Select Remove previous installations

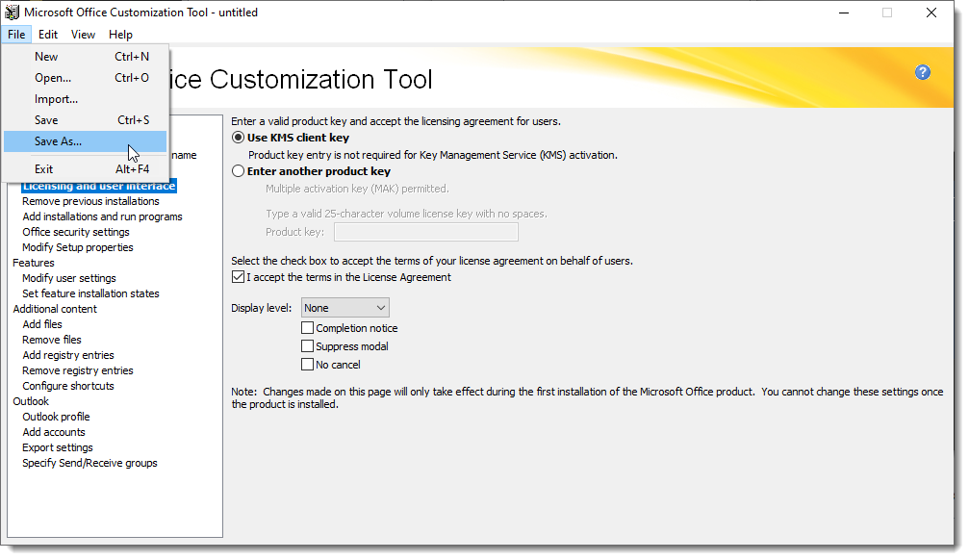coord(90,201)
